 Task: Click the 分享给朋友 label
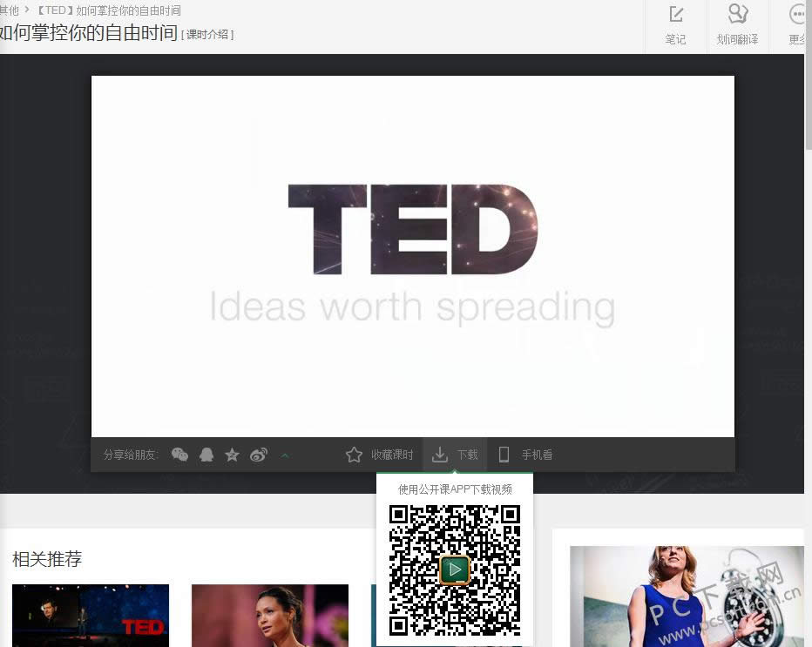click(x=131, y=455)
